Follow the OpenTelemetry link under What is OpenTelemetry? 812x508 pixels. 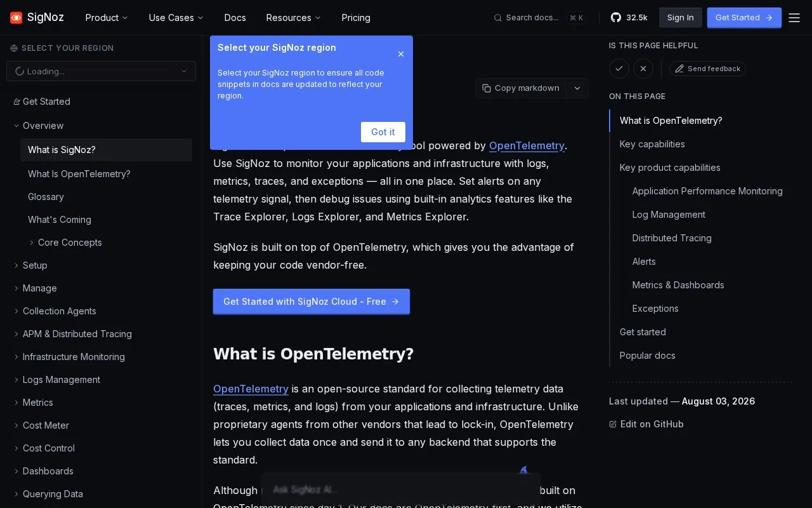pyautogui.click(x=251, y=389)
